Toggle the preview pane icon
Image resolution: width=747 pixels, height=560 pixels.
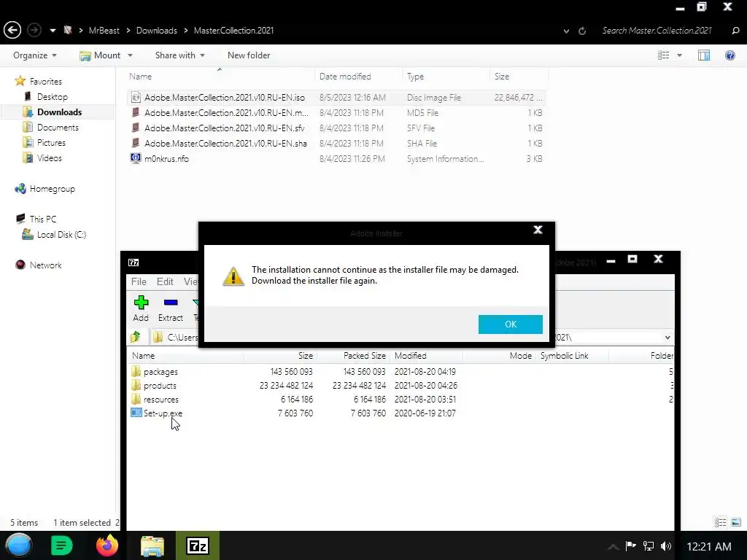pos(704,55)
